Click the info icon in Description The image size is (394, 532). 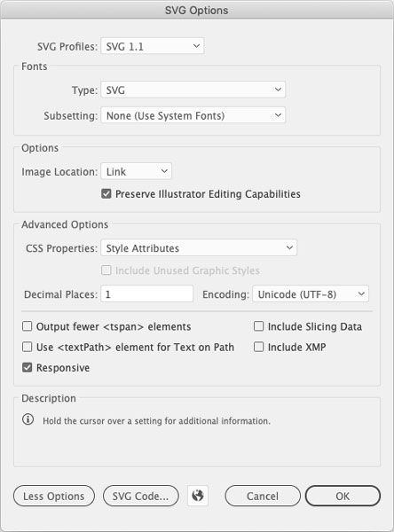click(x=28, y=419)
